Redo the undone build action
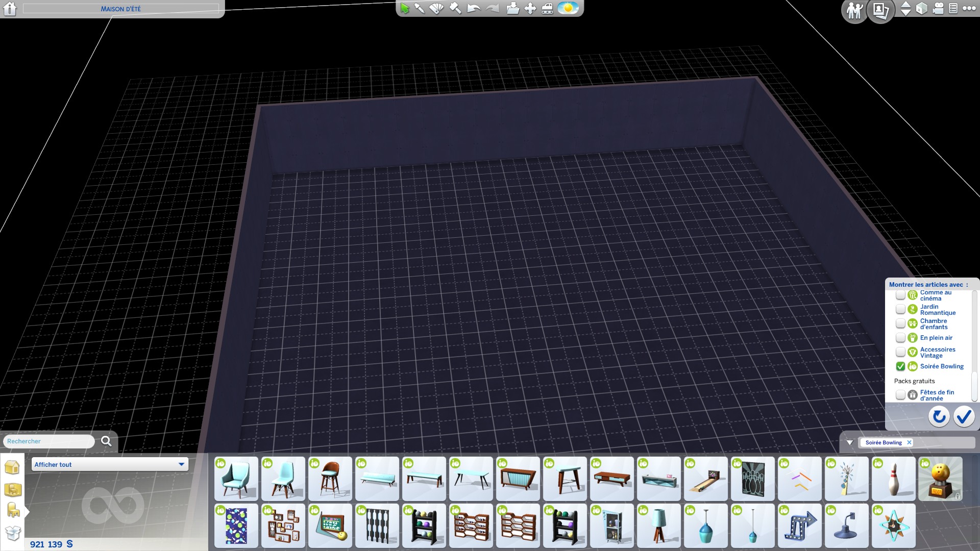The image size is (980, 551). (x=492, y=8)
